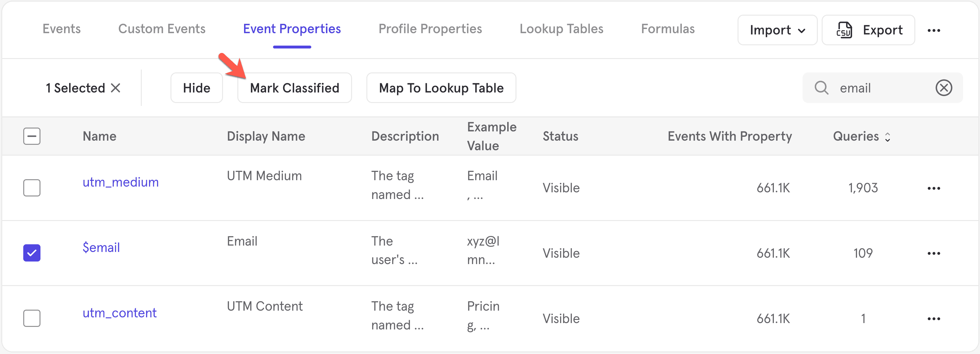Open row options for $email
This screenshot has height=354, width=980.
pyautogui.click(x=933, y=254)
